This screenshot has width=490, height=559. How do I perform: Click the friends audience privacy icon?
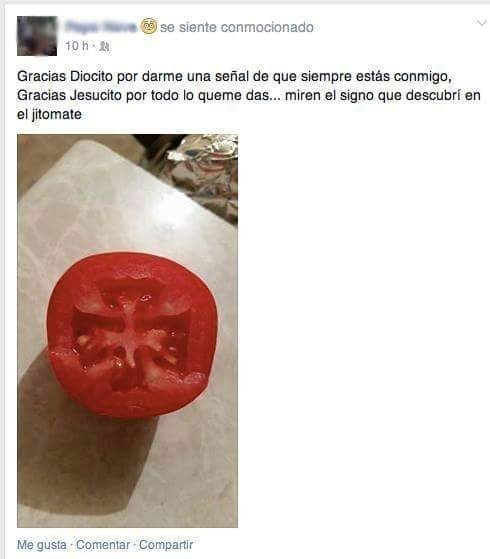pyautogui.click(x=104, y=46)
